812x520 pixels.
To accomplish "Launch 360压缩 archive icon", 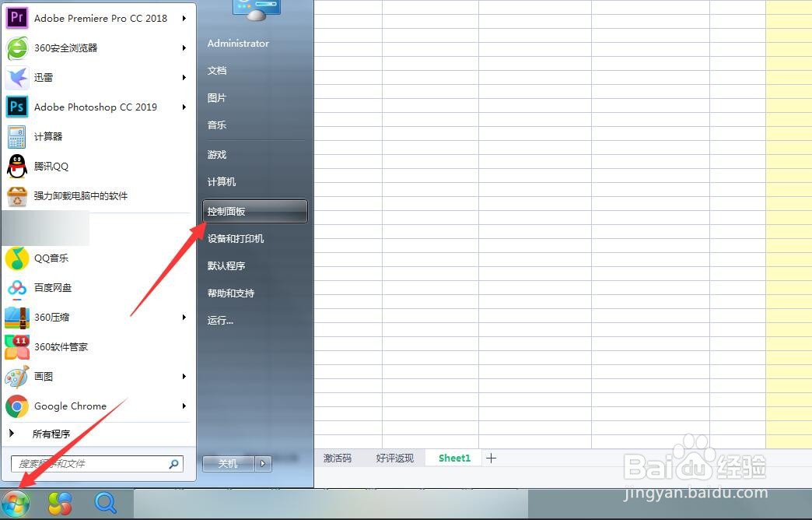I will click(x=16, y=318).
